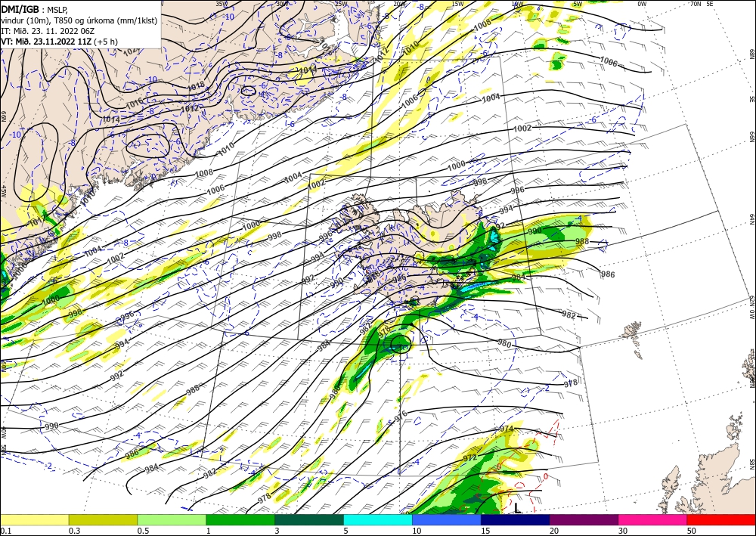This screenshot has height=536, width=756.
Task: Click the '70N' latitude label at top
Action: click(x=696, y=4)
